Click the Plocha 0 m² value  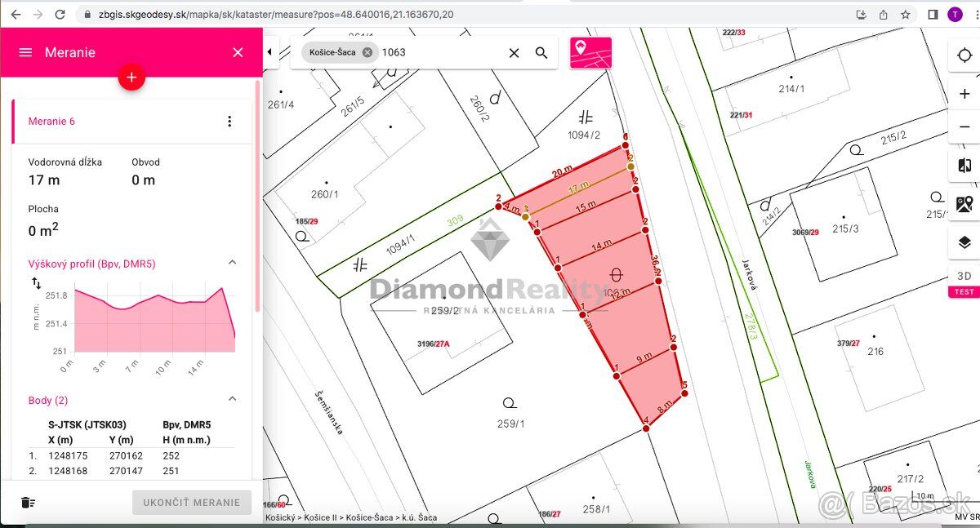(x=43, y=230)
